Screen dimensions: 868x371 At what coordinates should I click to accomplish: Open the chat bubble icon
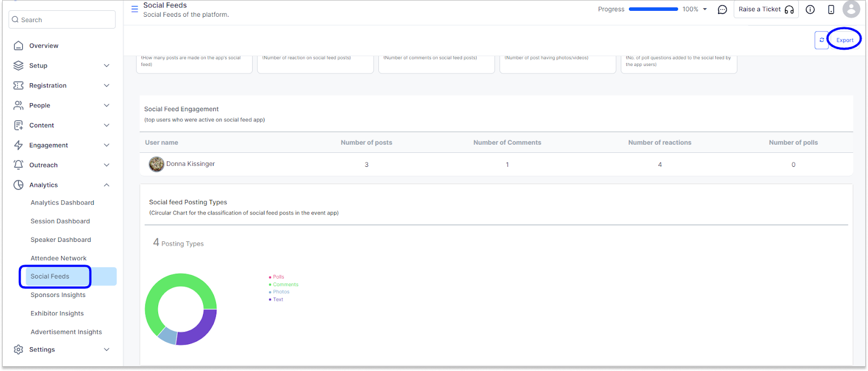coord(722,10)
